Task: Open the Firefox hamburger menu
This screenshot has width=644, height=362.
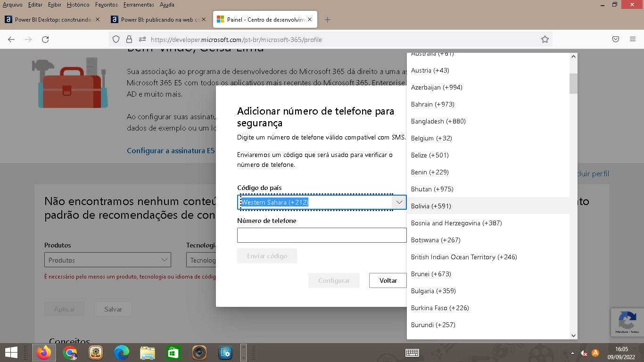Action: pyautogui.click(x=633, y=40)
